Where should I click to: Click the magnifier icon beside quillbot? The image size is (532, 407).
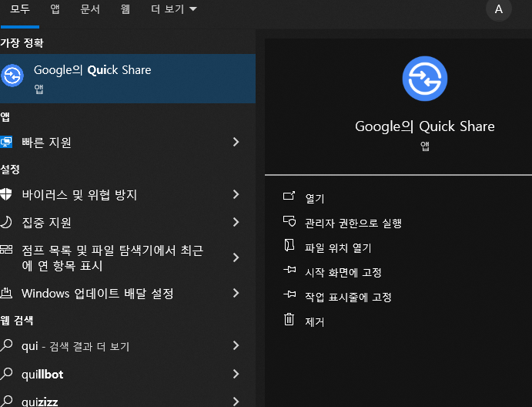(6, 374)
